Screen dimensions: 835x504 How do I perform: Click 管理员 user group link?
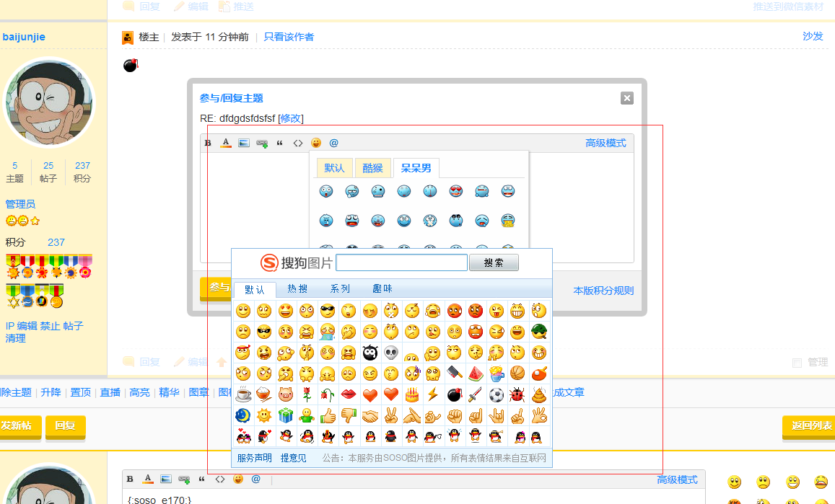20,204
